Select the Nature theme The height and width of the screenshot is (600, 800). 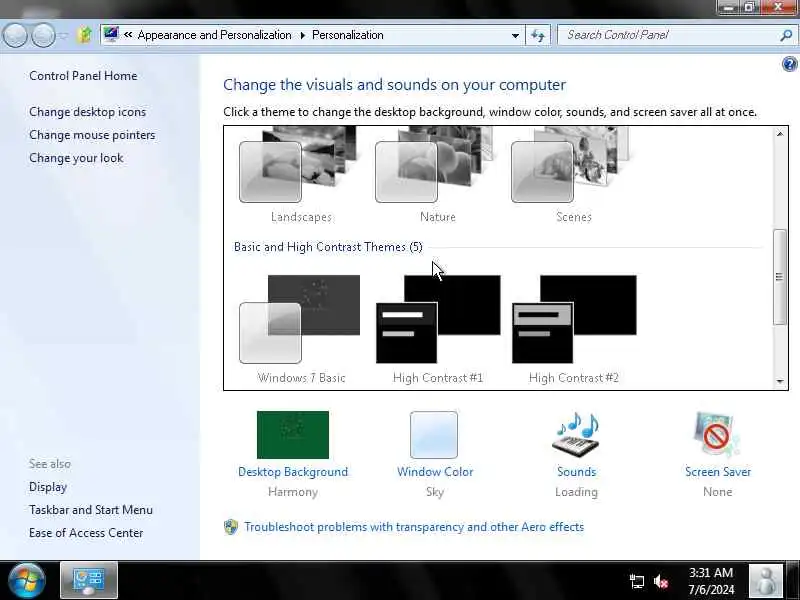(436, 174)
